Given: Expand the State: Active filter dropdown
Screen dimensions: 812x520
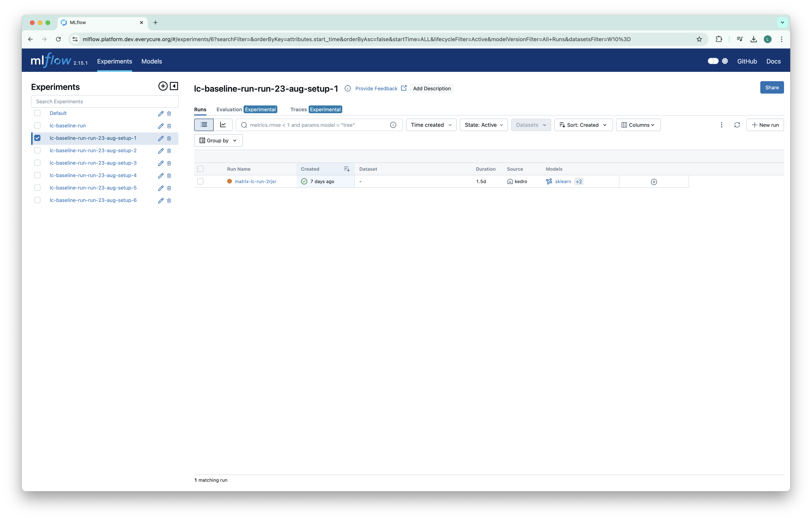Looking at the screenshot, I should [484, 125].
